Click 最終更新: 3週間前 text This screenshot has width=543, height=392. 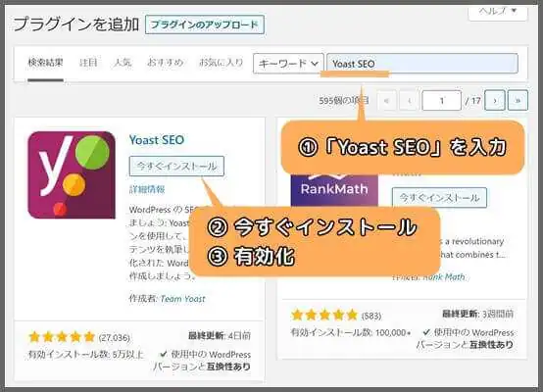[477, 314]
